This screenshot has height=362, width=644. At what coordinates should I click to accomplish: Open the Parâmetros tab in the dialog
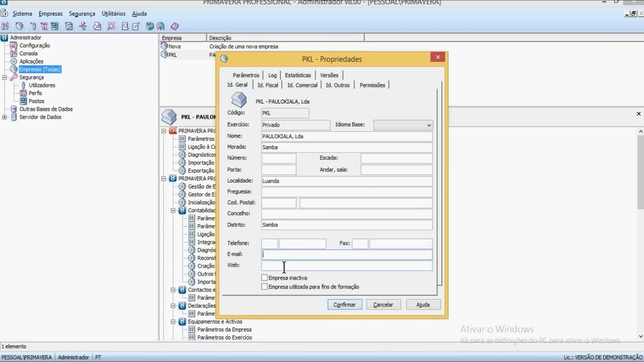tap(246, 75)
